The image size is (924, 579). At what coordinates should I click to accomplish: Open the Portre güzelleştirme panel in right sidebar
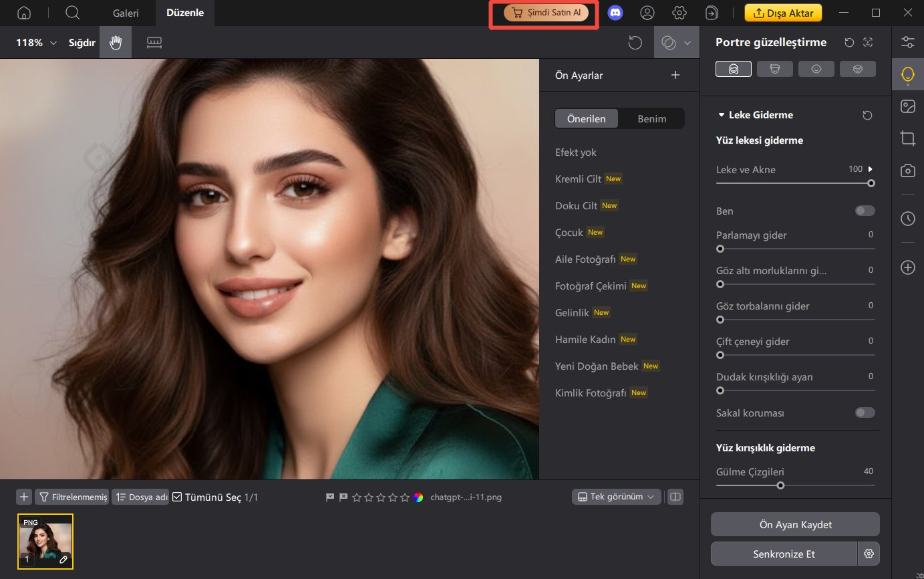point(907,74)
